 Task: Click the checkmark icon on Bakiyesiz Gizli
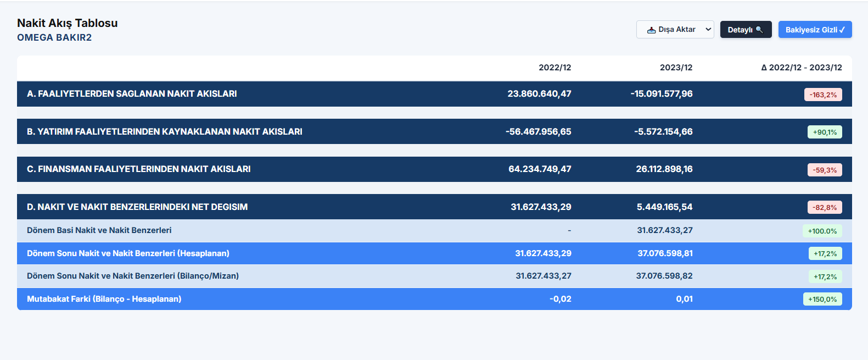842,30
